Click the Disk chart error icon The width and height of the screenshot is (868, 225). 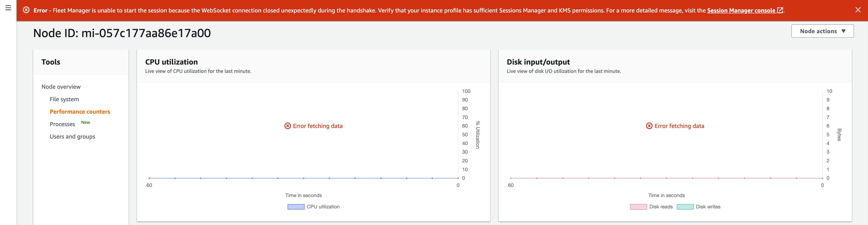[649, 126]
